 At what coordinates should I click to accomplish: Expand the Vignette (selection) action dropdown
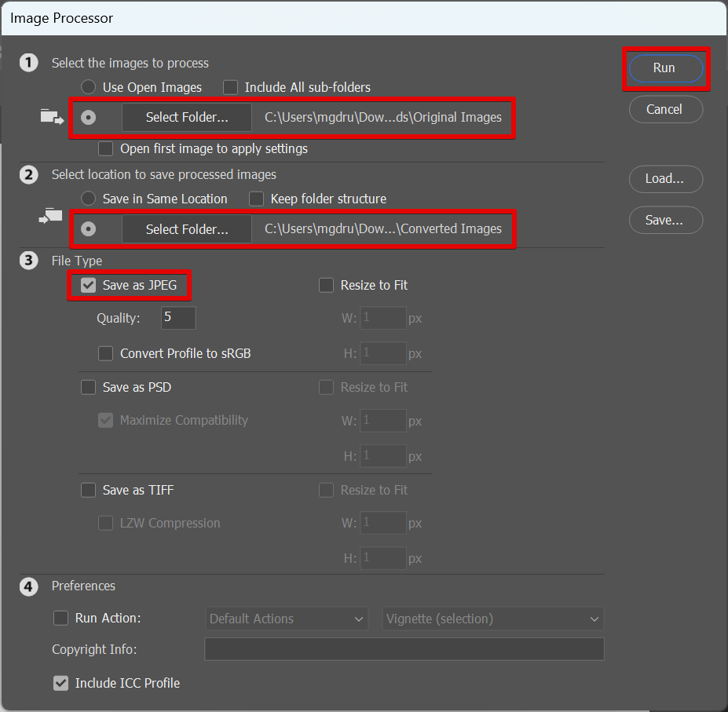[x=492, y=619]
